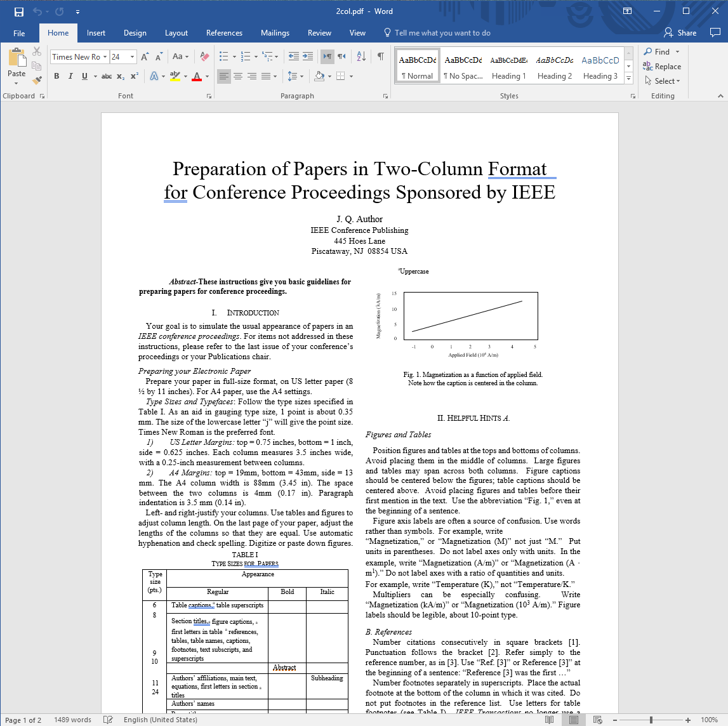Apply the red font color
Viewport: 728px width, 726px height.
click(x=197, y=76)
